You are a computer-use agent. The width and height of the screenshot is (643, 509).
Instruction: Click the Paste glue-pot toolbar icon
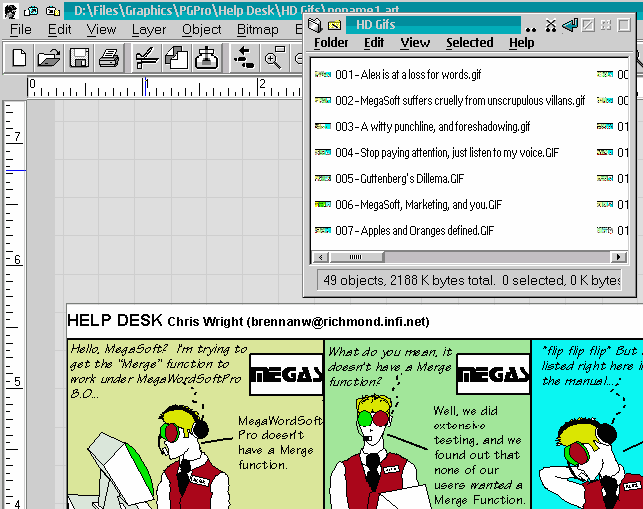click(x=206, y=58)
